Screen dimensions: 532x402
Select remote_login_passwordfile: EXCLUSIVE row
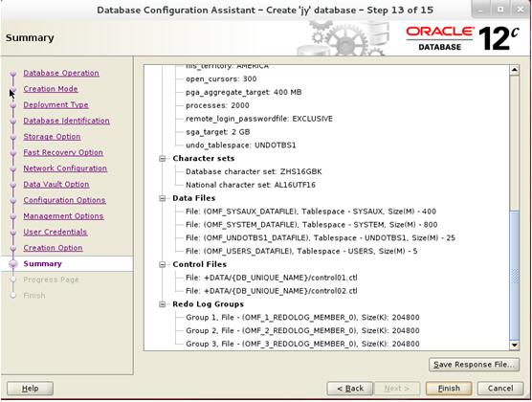click(x=259, y=119)
